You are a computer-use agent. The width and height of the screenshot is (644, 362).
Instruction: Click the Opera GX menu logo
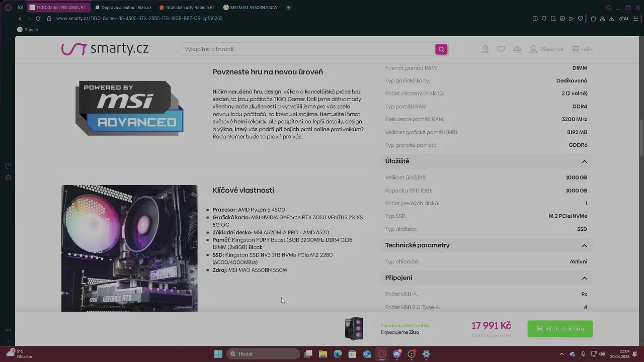click(x=8, y=8)
